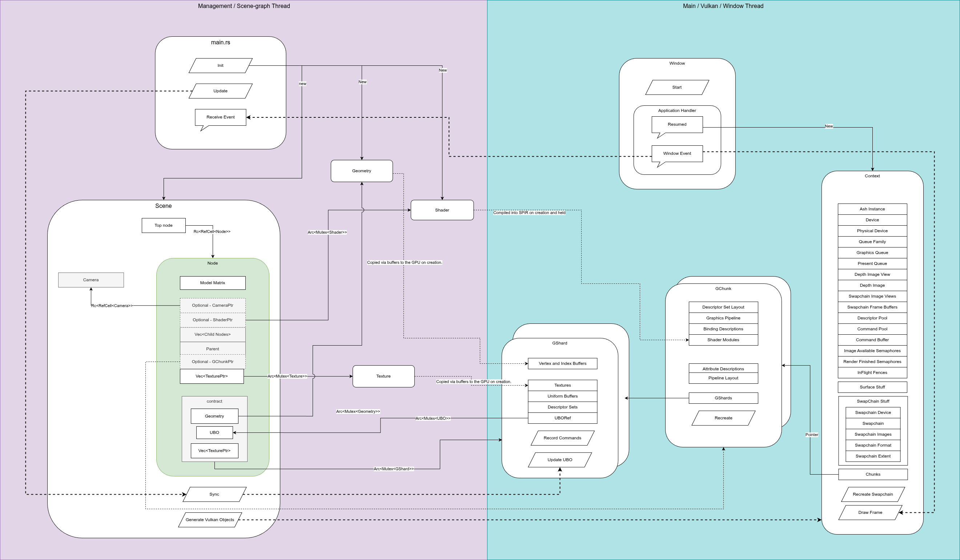Click the Generate Vulkan Objects shape
This screenshot has width=960, height=560.
(209, 520)
